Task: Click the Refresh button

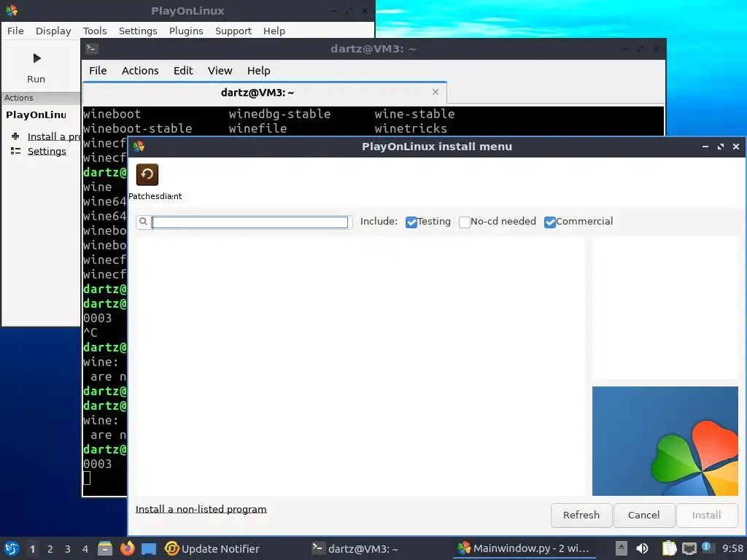Action: coord(581,516)
